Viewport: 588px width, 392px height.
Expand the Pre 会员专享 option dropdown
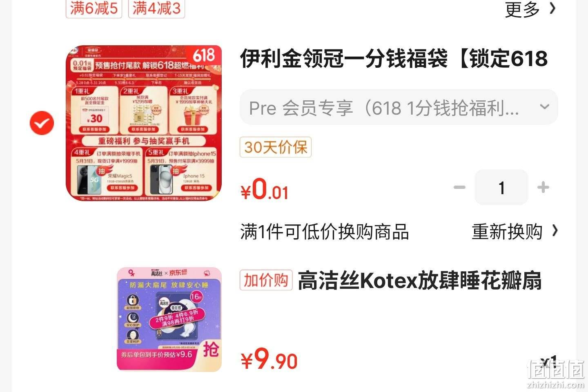399,107
